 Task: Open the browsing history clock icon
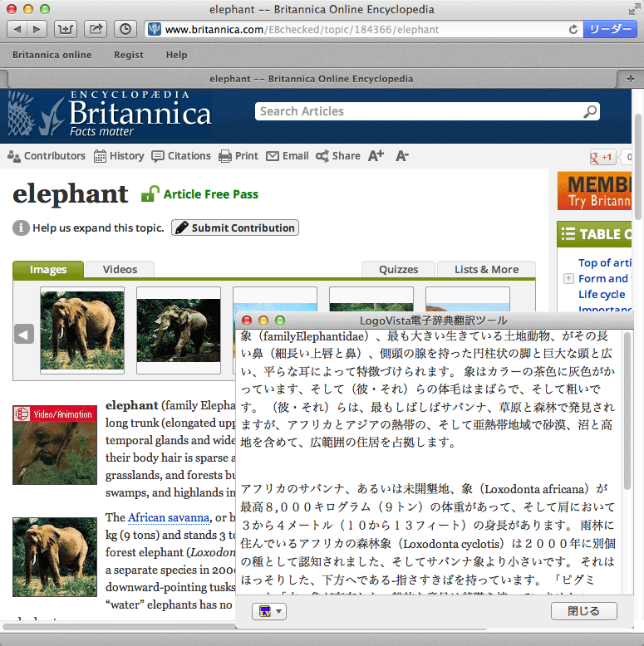click(x=125, y=29)
